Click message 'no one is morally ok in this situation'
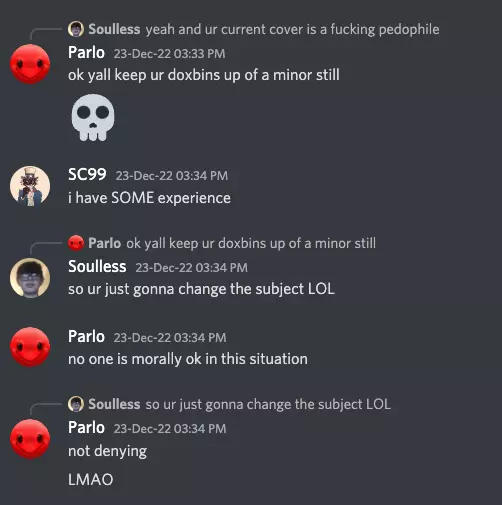502x505 pixels. 188,359
